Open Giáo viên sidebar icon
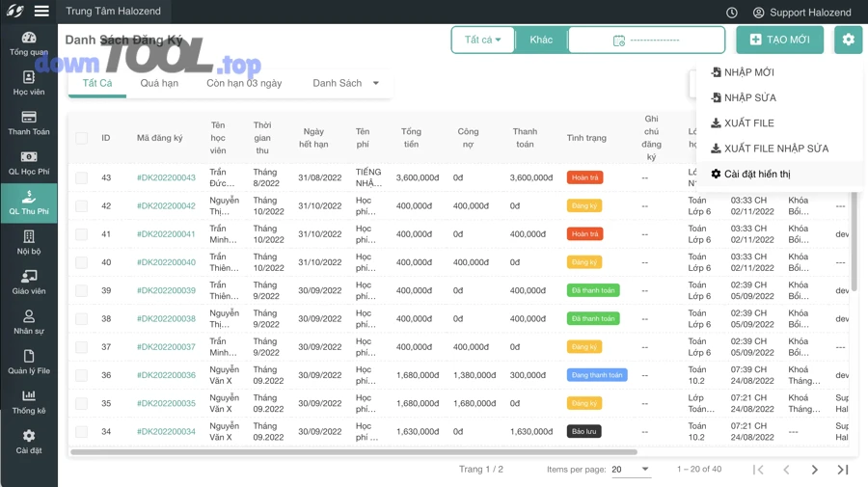868x487 pixels. coord(29,283)
